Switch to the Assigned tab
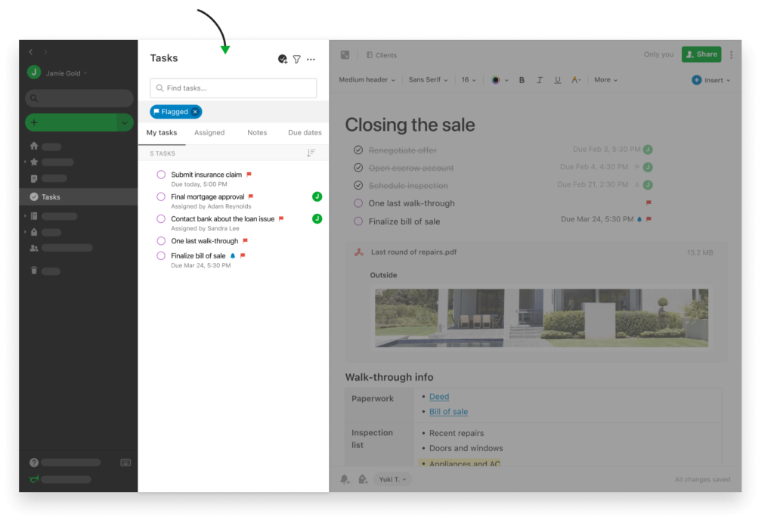 point(209,132)
